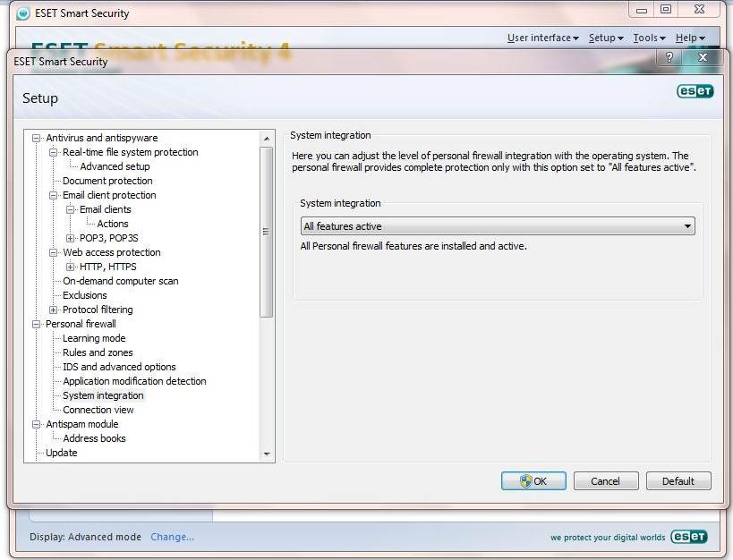Image resolution: width=733 pixels, height=560 pixels.
Task: Select Antispam module tree item
Action: 81,424
